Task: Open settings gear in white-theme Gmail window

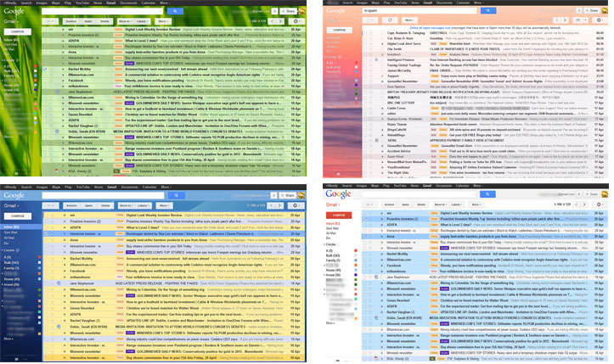Action: point(599,204)
